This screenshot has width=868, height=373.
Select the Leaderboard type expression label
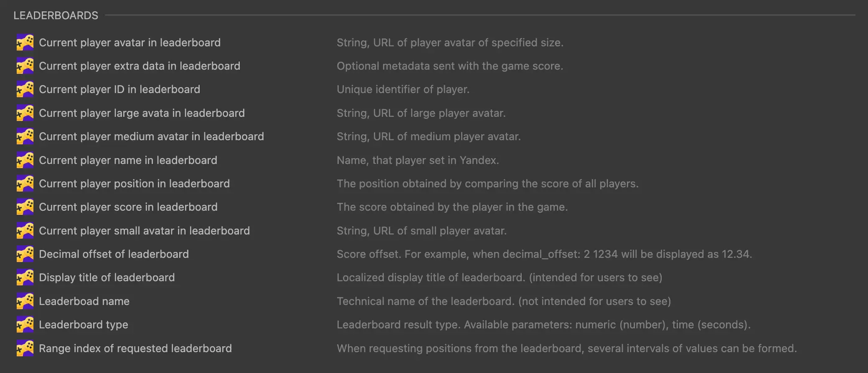click(84, 325)
